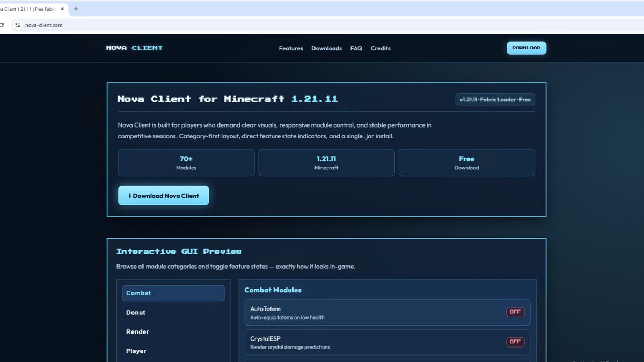This screenshot has height=362, width=644.
Task: Focus the nova-client.com address bar
Action: point(322,25)
